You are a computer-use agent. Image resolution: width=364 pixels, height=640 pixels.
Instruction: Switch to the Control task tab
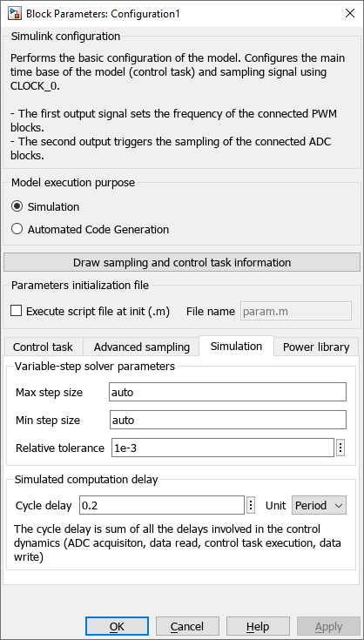pyautogui.click(x=43, y=347)
